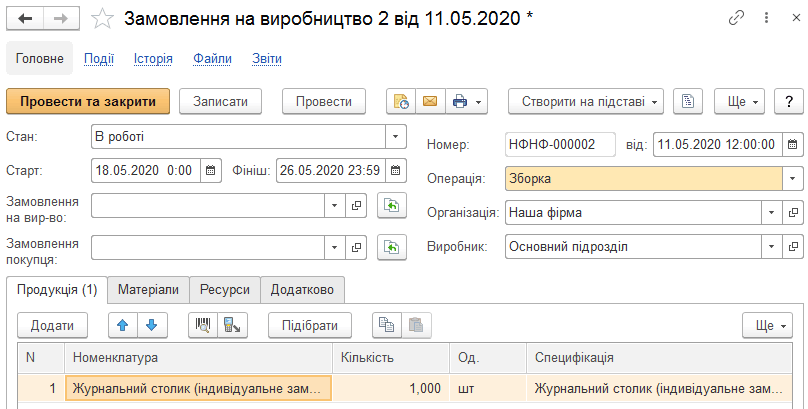Expand the Організація dropdown list
This screenshot has height=409, width=808.
click(x=771, y=212)
